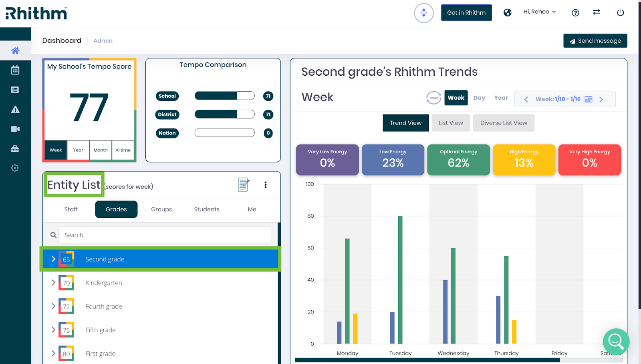Click the Fifth grade score badge 75
Screen dimensions: 641x364
(66, 330)
